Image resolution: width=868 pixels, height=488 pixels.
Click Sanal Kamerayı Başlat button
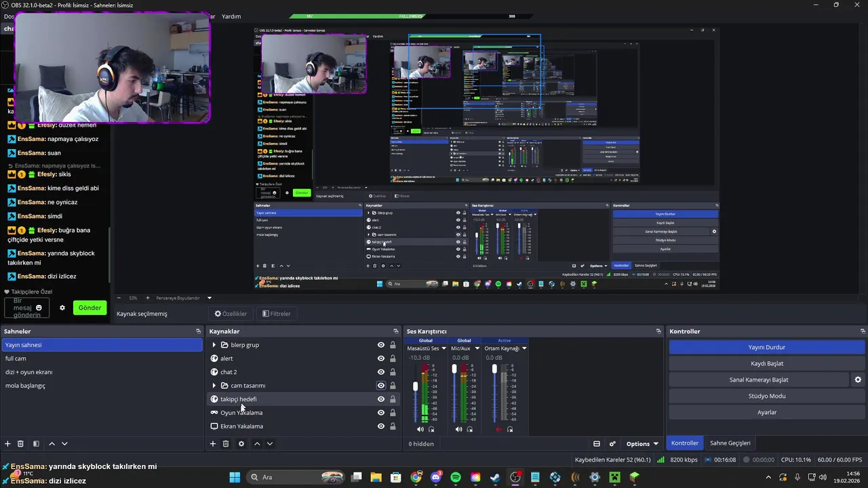[x=759, y=380]
